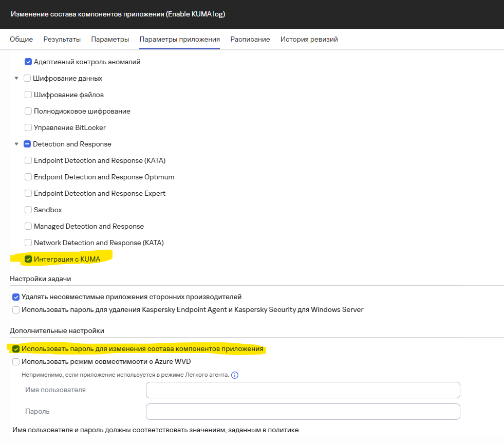This screenshot has width=504, height=443.
Task: Focus the Пароль input field
Action: (x=303, y=412)
